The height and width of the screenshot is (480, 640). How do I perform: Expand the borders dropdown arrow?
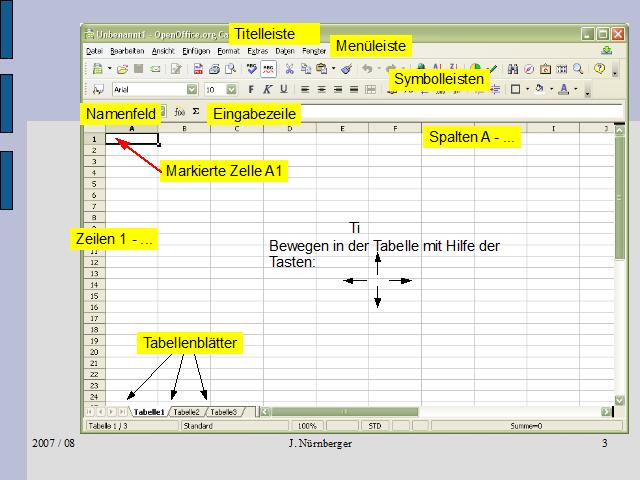point(527,89)
